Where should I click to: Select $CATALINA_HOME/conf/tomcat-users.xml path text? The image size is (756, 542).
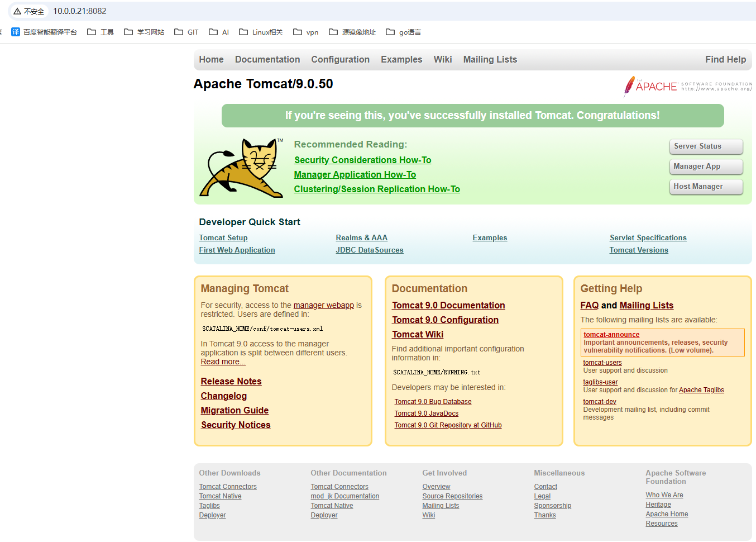tap(262, 329)
